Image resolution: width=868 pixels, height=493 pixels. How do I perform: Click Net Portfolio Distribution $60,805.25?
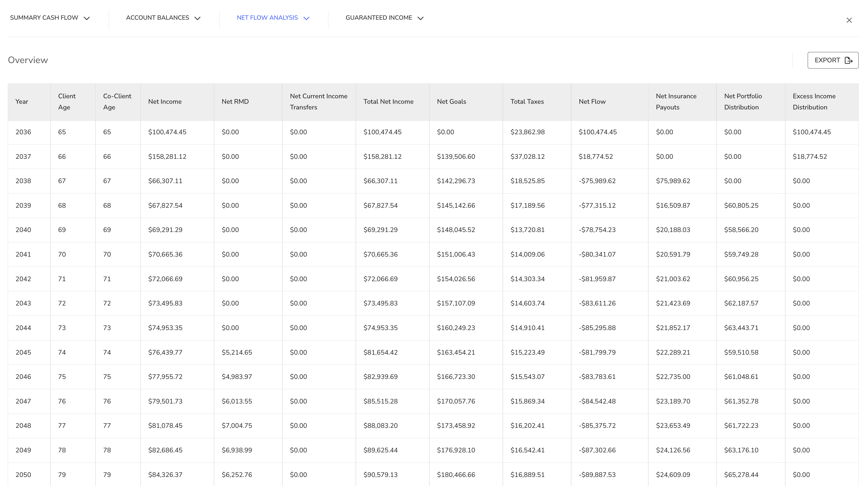click(x=741, y=206)
